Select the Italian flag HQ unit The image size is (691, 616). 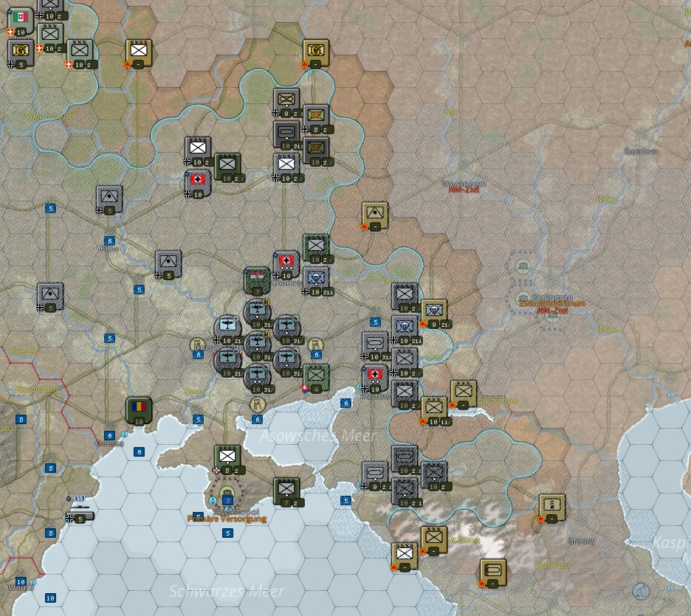pos(20,20)
